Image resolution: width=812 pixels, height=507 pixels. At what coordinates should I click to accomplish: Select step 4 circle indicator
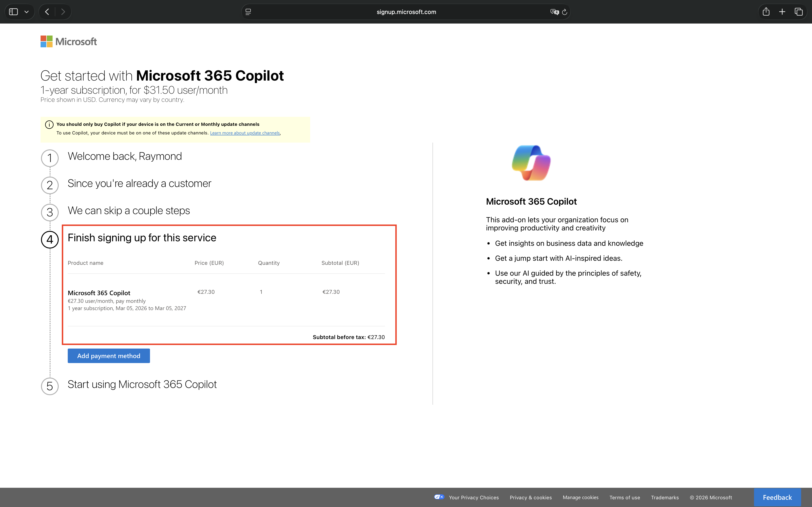coord(50,239)
